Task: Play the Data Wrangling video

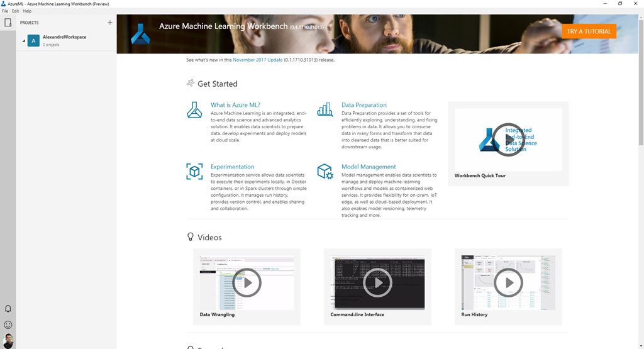Action: (247, 282)
